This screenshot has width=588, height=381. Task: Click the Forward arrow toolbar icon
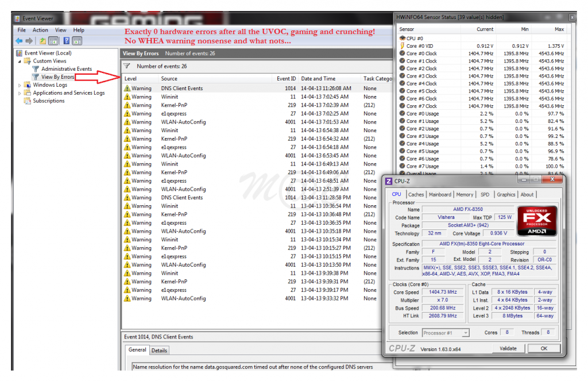pyautogui.click(x=28, y=41)
